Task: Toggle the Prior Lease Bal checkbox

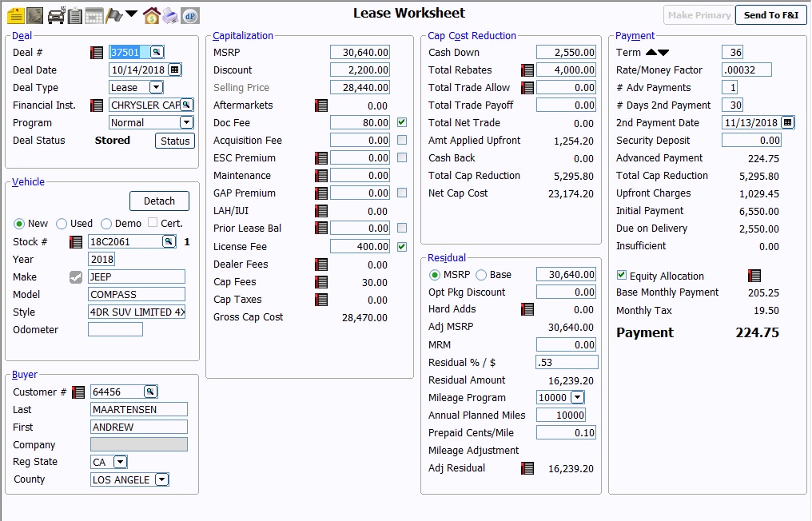Action: click(402, 228)
